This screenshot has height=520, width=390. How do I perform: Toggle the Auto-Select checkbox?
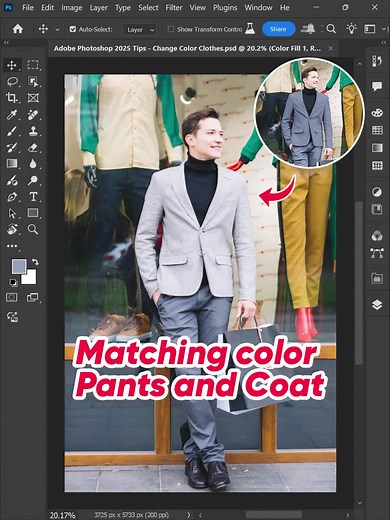point(73,29)
